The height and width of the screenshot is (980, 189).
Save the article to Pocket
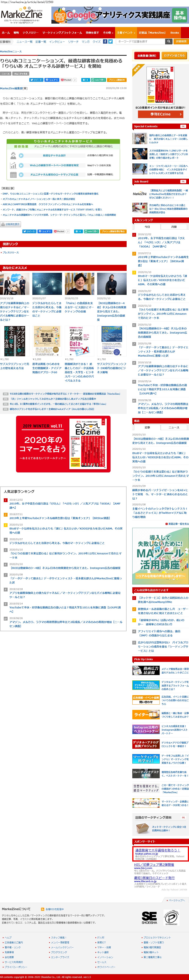(x=66, y=80)
